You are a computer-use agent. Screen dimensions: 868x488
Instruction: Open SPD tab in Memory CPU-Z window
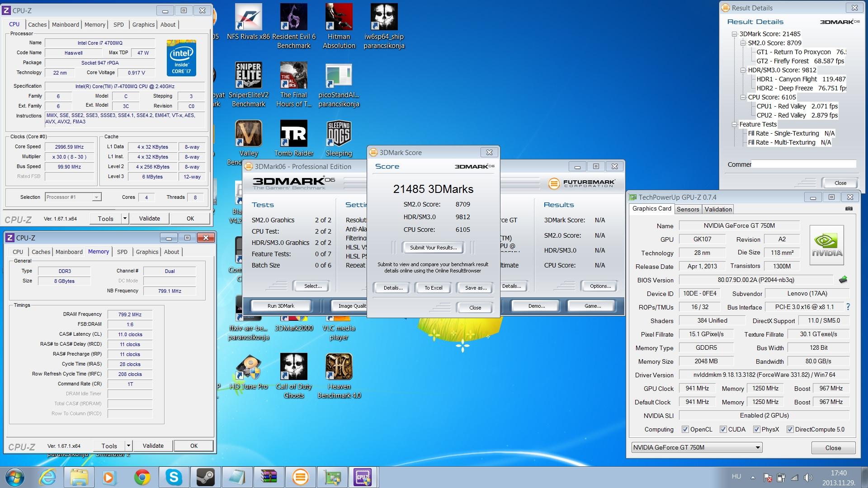click(122, 252)
